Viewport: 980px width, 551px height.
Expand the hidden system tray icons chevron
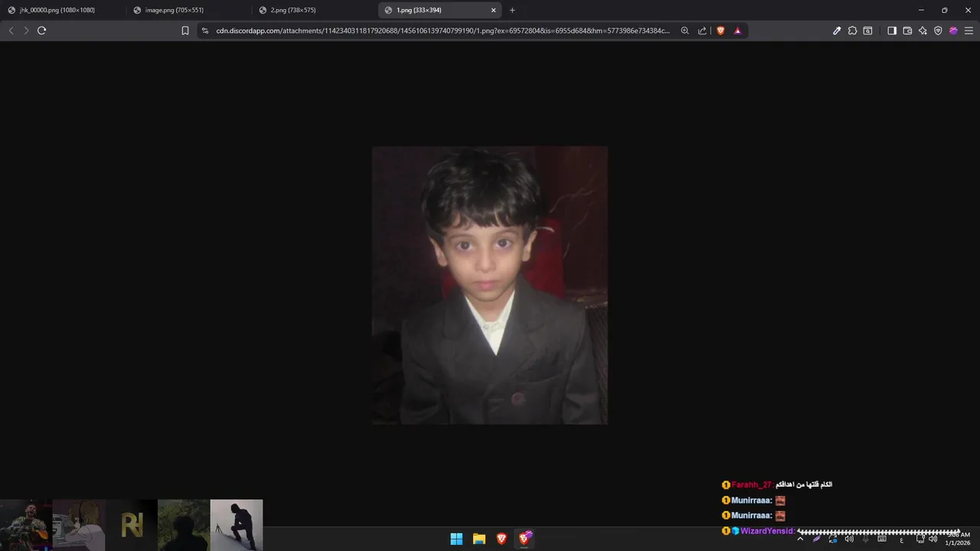coord(800,539)
